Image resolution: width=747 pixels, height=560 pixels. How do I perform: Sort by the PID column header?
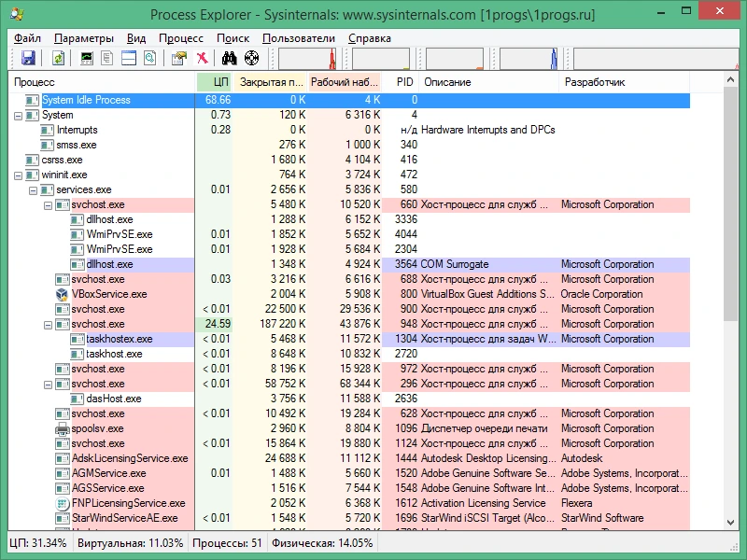coord(402,82)
